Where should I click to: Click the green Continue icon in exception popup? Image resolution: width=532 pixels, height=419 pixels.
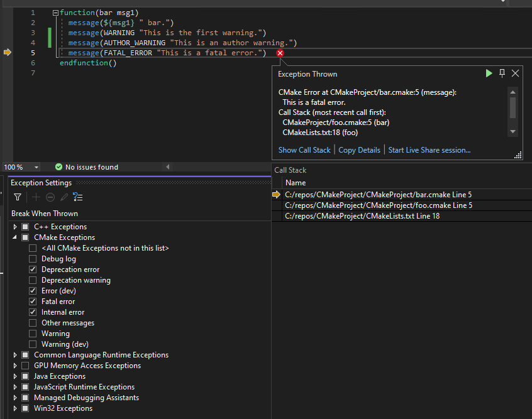pyautogui.click(x=489, y=73)
